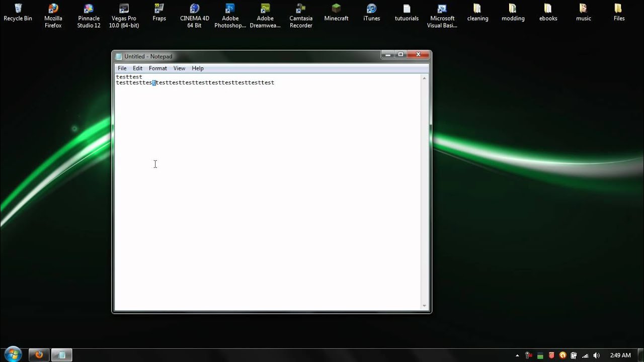The image size is (644, 362).
Task: Click the orange circular tray icon
Action: [x=562, y=355]
